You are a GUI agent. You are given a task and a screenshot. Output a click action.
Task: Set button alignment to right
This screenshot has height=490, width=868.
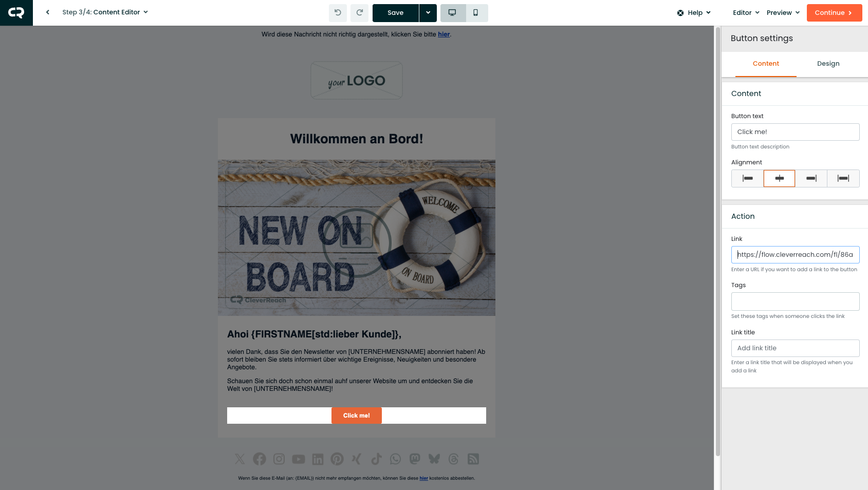coord(811,178)
